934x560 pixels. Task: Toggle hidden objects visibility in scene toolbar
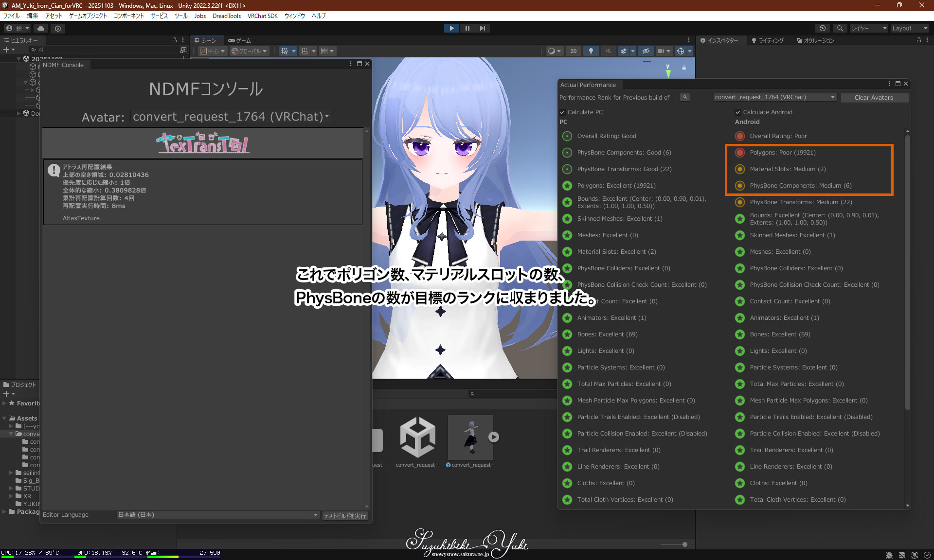point(646,51)
